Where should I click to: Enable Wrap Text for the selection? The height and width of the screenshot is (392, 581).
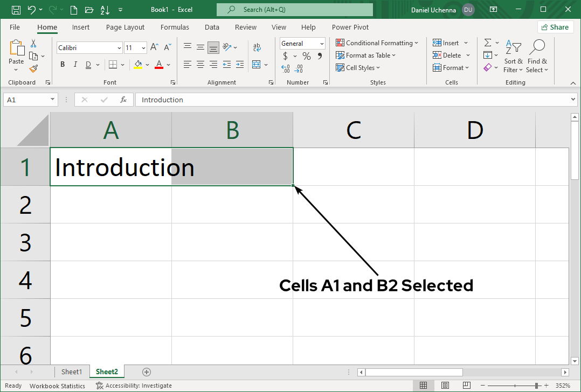pos(257,47)
